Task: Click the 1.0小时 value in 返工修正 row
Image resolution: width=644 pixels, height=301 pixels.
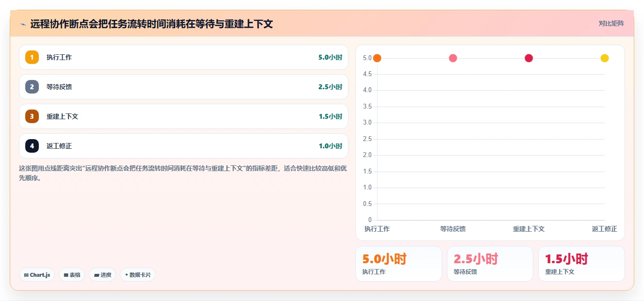Action: 330,146
